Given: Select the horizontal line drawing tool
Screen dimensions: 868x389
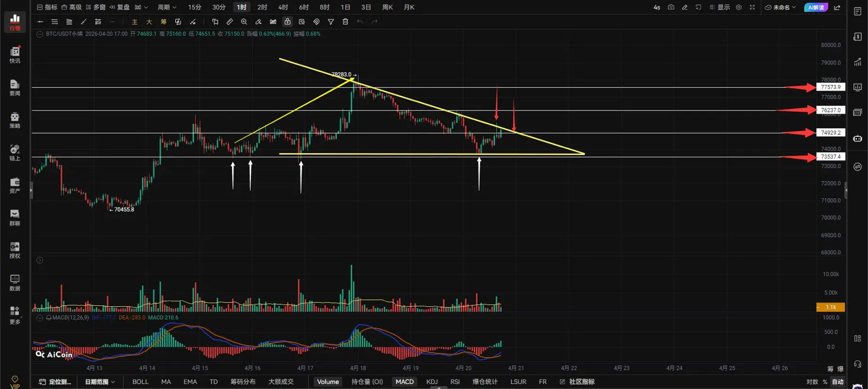Looking at the screenshot, I should tap(40, 22).
